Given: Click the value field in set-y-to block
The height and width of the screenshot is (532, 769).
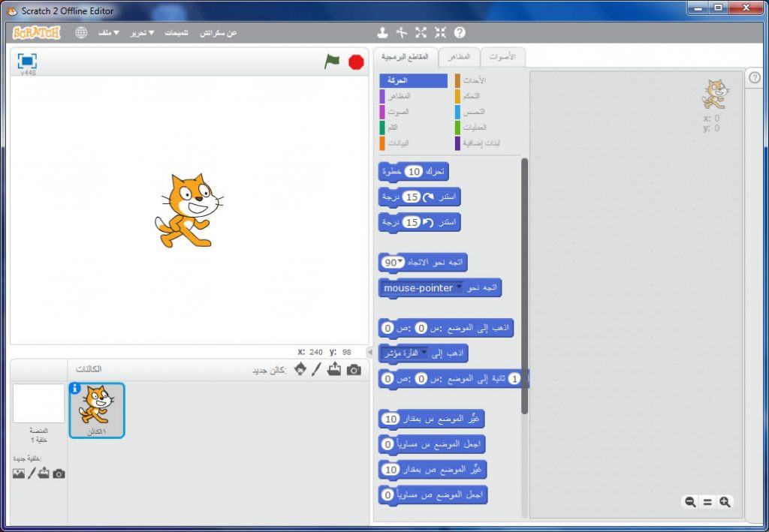Looking at the screenshot, I should pos(388,495).
